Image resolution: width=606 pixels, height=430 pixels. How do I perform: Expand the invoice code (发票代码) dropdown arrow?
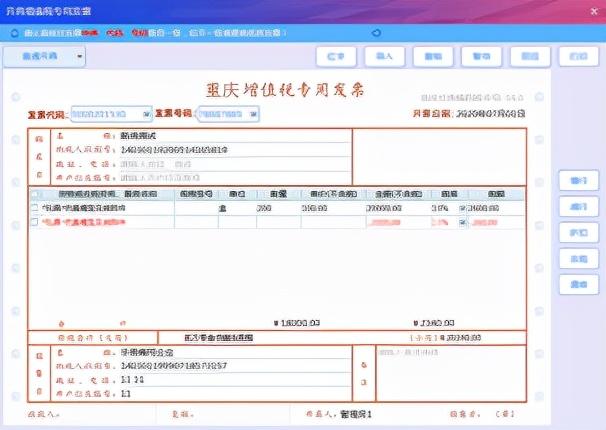(x=146, y=114)
